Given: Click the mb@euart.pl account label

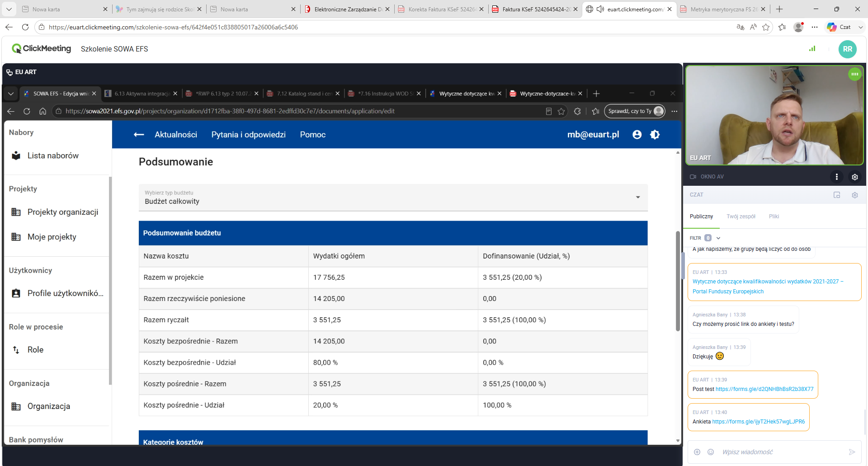Looking at the screenshot, I should [x=593, y=135].
